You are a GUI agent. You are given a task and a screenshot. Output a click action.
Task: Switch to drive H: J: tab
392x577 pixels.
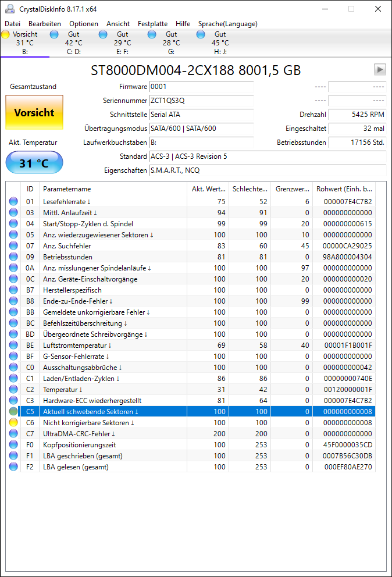(x=220, y=42)
